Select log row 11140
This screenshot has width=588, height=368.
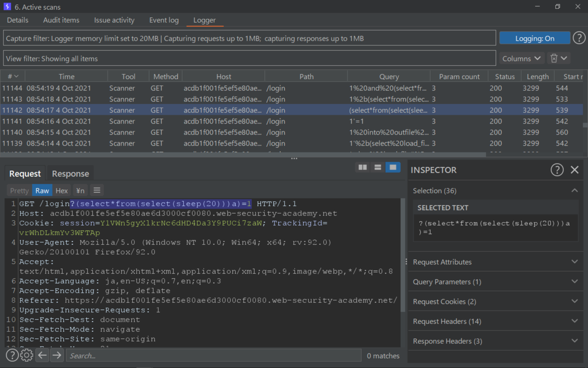292,132
